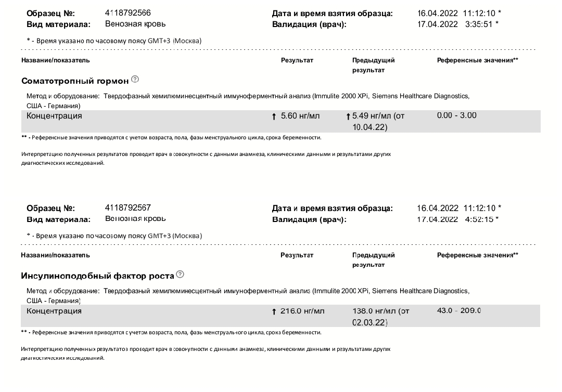562x392 pixels.
Task: Click the previous result 138.0 нг/мл
Action: click(x=380, y=311)
